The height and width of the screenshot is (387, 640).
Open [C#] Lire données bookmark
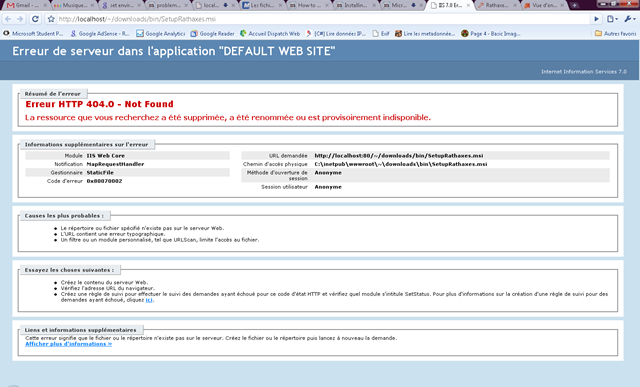click(336, 33)
